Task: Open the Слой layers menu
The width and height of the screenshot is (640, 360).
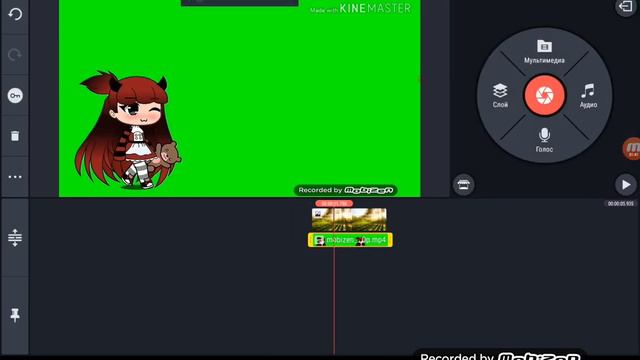Action: pos(500,96)
